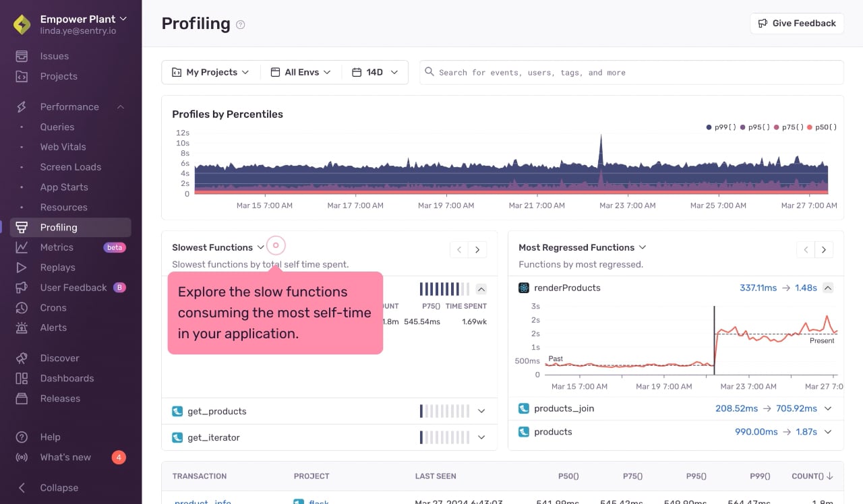Open the 14D date range dropdown
The height and width of the screenshot is (504, 863).
click(376, 72)
